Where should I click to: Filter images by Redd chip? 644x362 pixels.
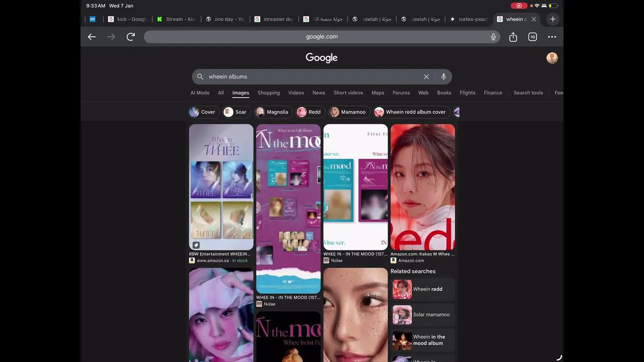click(x=309, y=112)
